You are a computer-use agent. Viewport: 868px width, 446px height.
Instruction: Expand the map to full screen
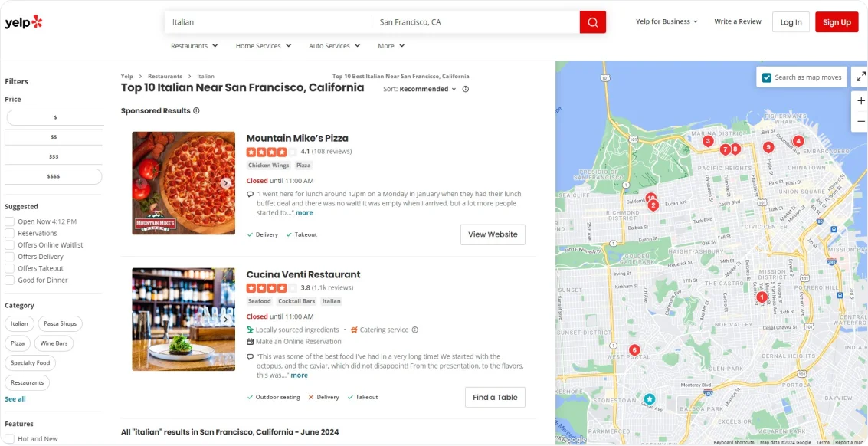(x=860, y=77)
